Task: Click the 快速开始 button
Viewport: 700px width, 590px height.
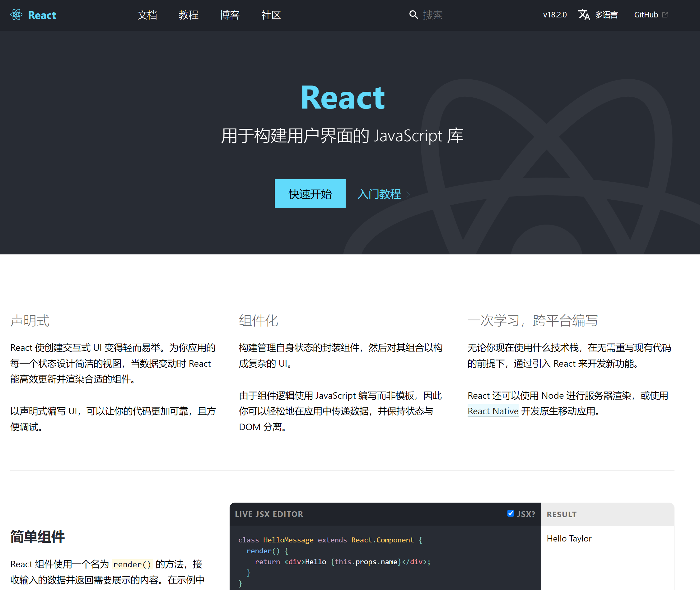Action: click(x=310, y=194)
